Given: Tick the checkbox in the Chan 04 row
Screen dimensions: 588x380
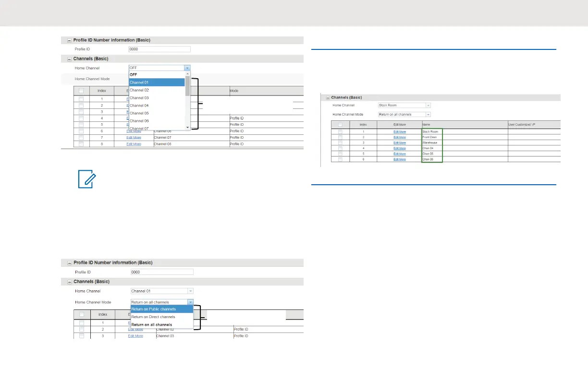Looking at the screenshot, I should (x=341, y=148).
